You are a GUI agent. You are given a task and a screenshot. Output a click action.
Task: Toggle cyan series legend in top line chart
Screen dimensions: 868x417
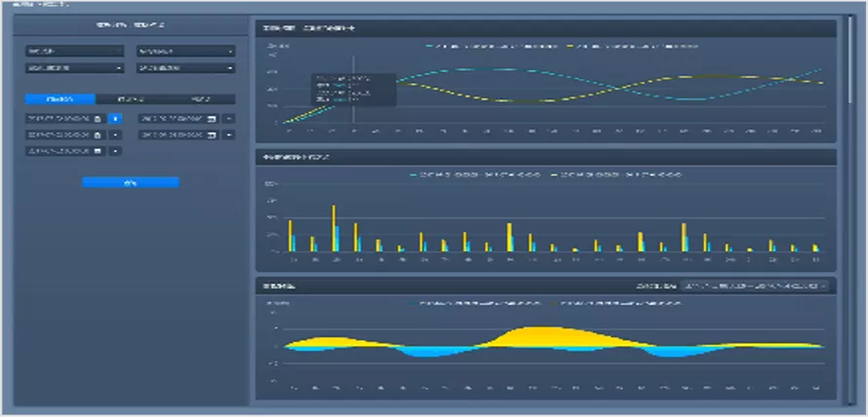(x=492, y=47)
